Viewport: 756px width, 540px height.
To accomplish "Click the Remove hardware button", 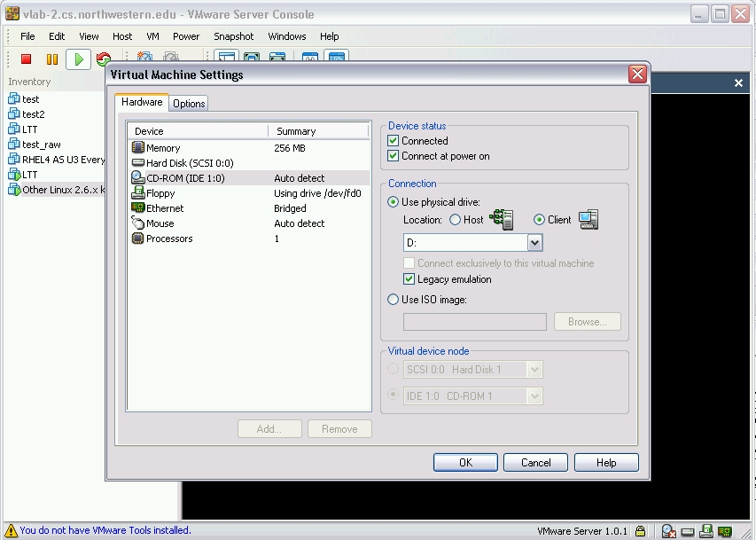I will pos(340,428).
